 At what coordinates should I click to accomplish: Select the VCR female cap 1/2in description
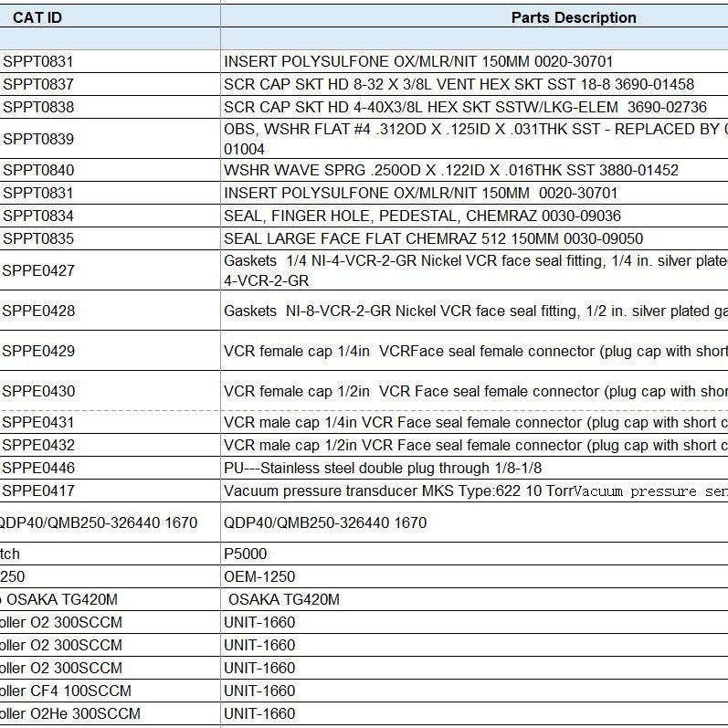click(475, 391)
